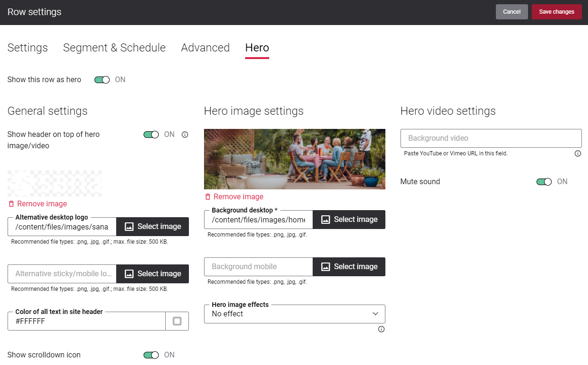Select the Hero tab
This screenshot has height=365, width=588.
click(x=257, y=48)
